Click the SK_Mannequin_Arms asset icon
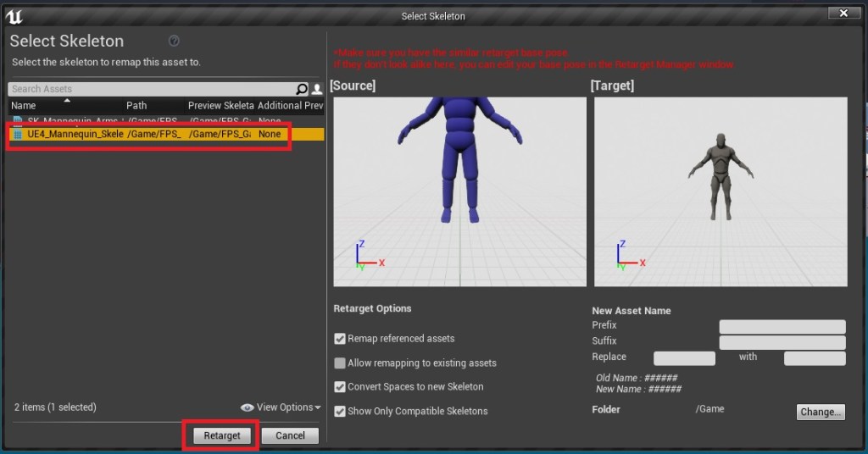This screenshot has height=454, width=868. tap(18, 121)
